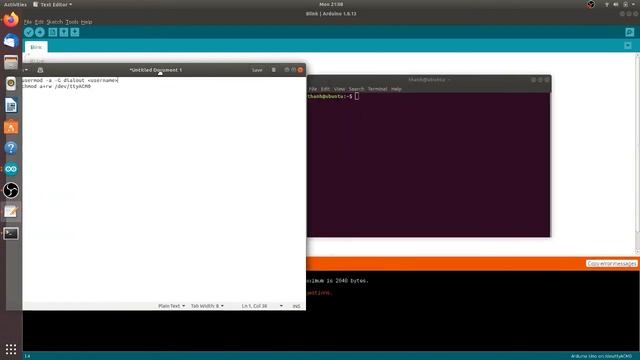Viewport: 640px width, 360px height.
Task: Click the Untitled Document 1 title
Action: pos(156,70)
